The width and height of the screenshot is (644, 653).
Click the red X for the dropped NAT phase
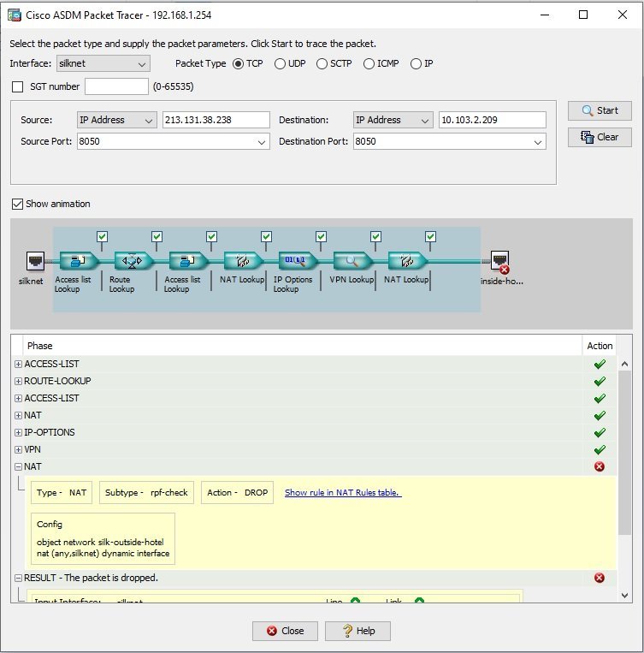point(600,466)
